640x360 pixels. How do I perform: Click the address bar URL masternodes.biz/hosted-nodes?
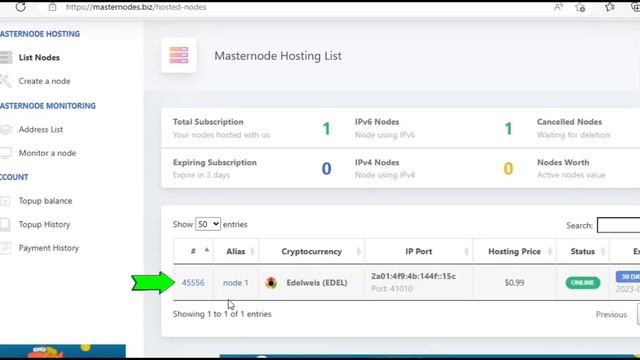[136, 7]
